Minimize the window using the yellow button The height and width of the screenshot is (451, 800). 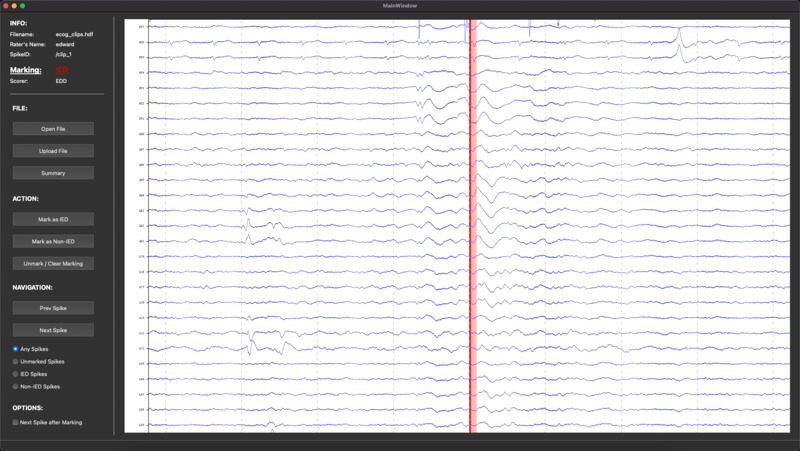point(15,6)
